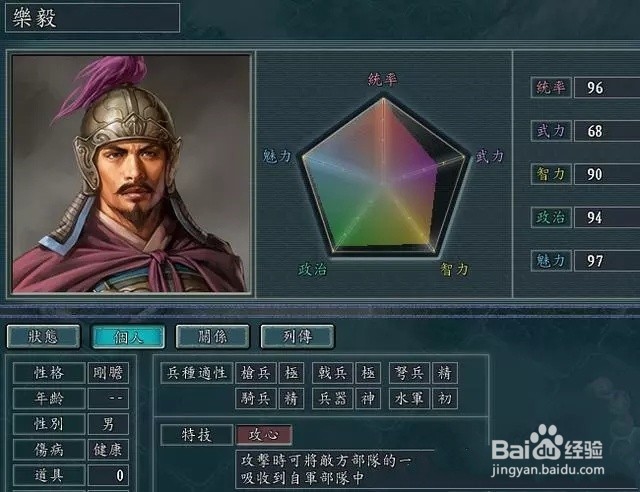640x492 pixels.
Task: Select the 戟兵 troop aptitude cell
Action: click(333, 373)
